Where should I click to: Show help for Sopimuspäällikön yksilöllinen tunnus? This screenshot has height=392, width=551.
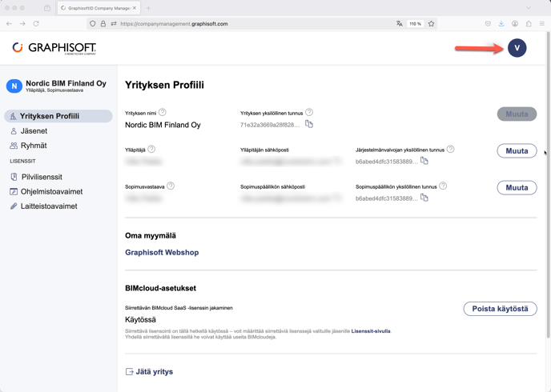click(x=443, y=186)
